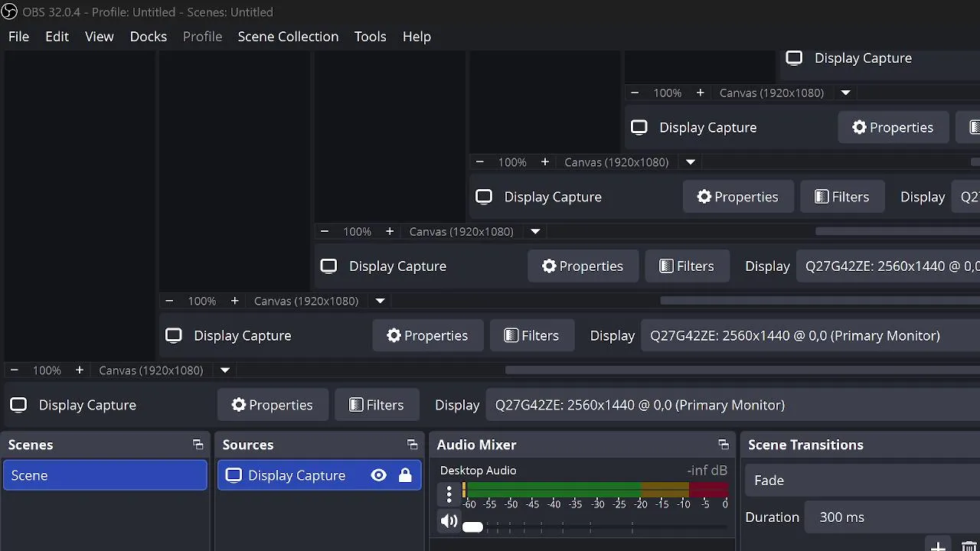Click Display Capture monitor icon in first nested copy

174,335
